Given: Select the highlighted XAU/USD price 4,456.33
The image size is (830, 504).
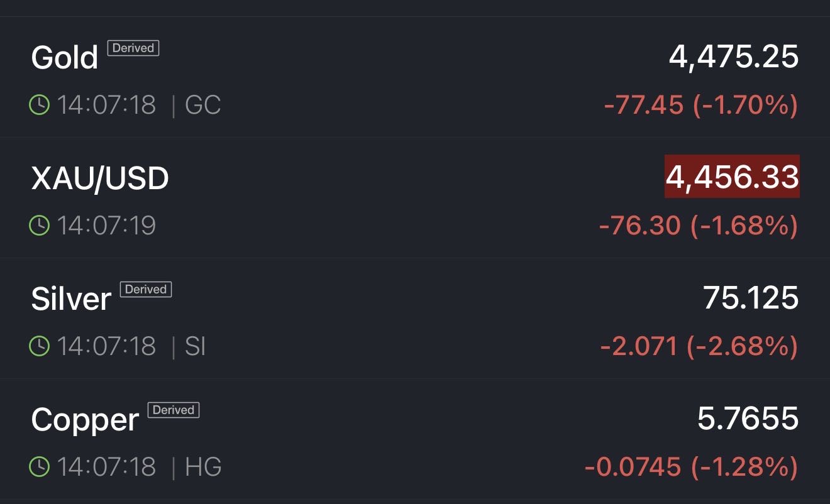Looking at the screenshot, I should pyautogui.click(x=732, y=177).
